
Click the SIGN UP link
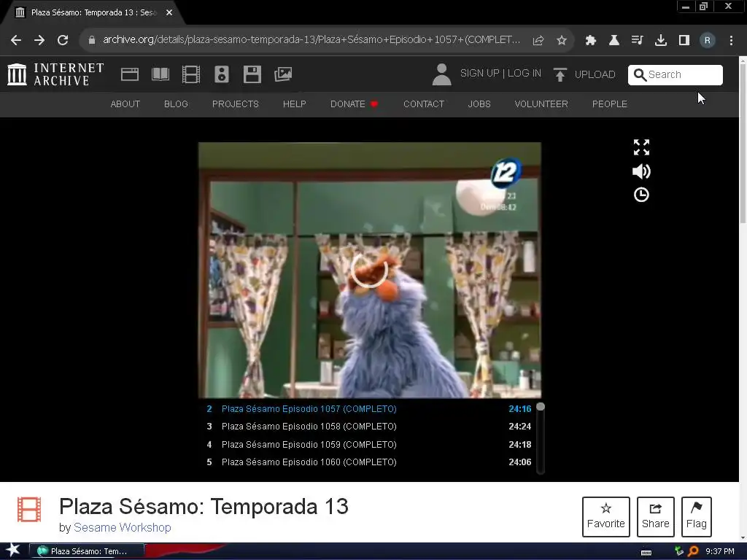point(479,74)
